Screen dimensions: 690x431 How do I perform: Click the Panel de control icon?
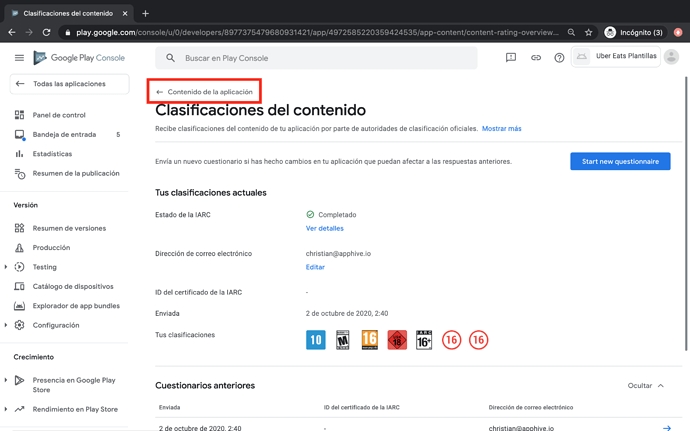(x=19, y=115)
